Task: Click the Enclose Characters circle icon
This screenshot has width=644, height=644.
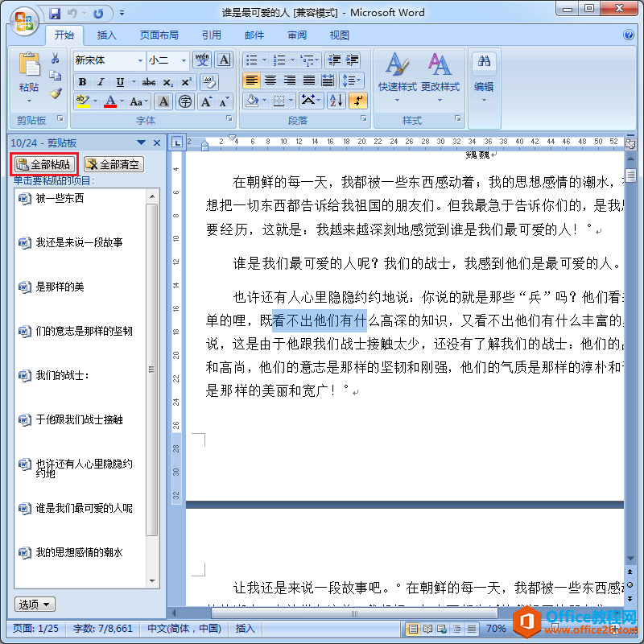Action: pos(185,101)
